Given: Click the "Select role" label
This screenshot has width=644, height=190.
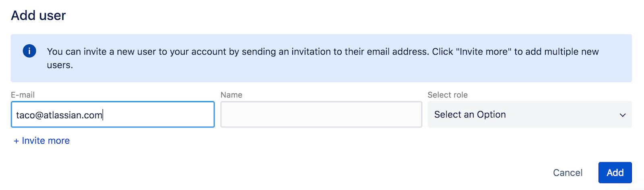Looking at the screenshot, I should pos(447,95).
